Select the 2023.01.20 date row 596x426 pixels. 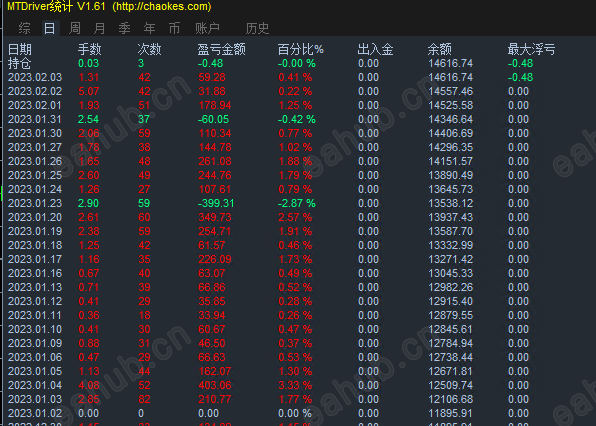pyautogui.click(x=35, y=217)
